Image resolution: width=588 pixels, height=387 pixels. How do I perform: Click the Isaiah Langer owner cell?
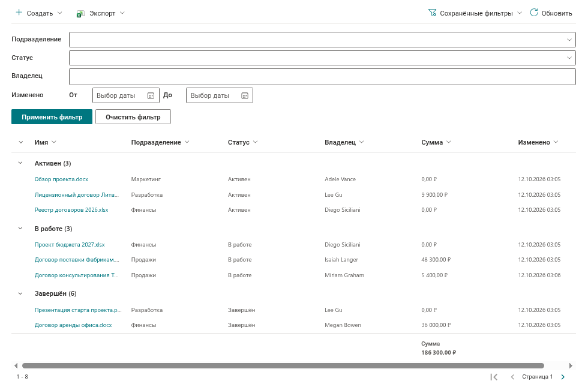(341, 259)
